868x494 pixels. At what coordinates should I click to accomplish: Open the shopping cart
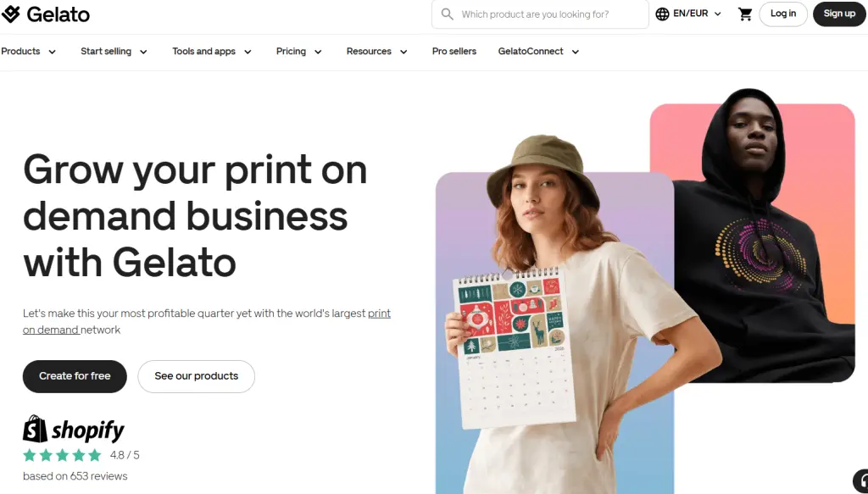pyautogui.click(x=745, y=14)
